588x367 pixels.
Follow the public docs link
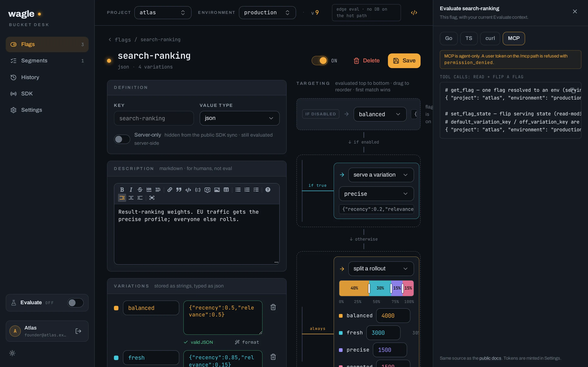coord(490,358)
